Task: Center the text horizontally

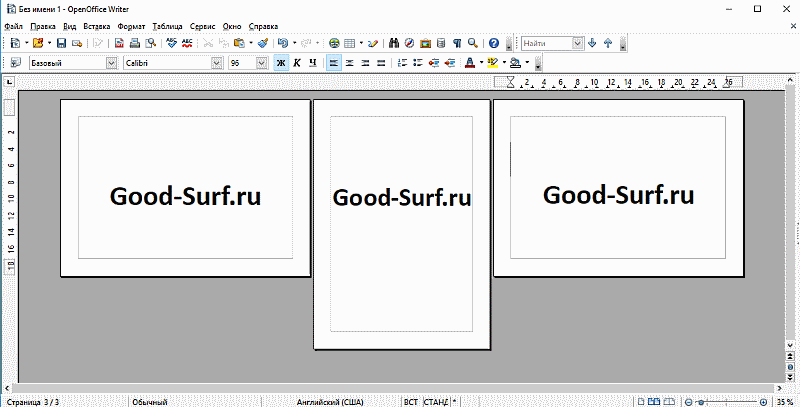Action: point(349,63)
